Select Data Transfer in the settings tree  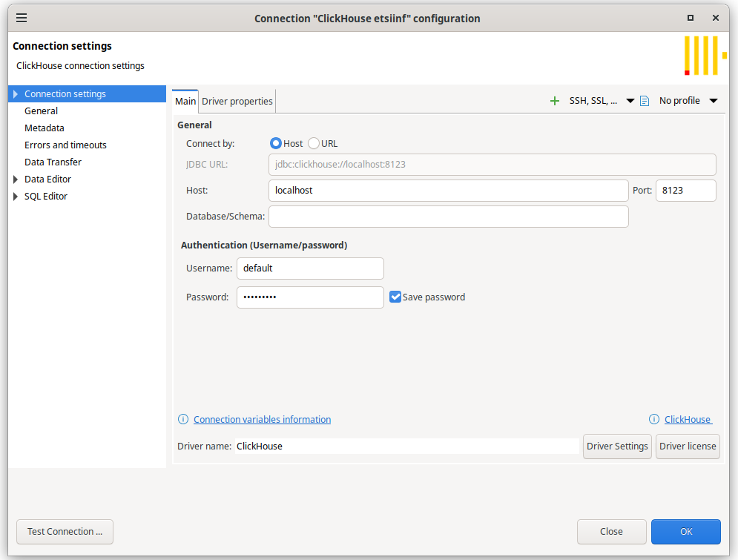point(53,162)
